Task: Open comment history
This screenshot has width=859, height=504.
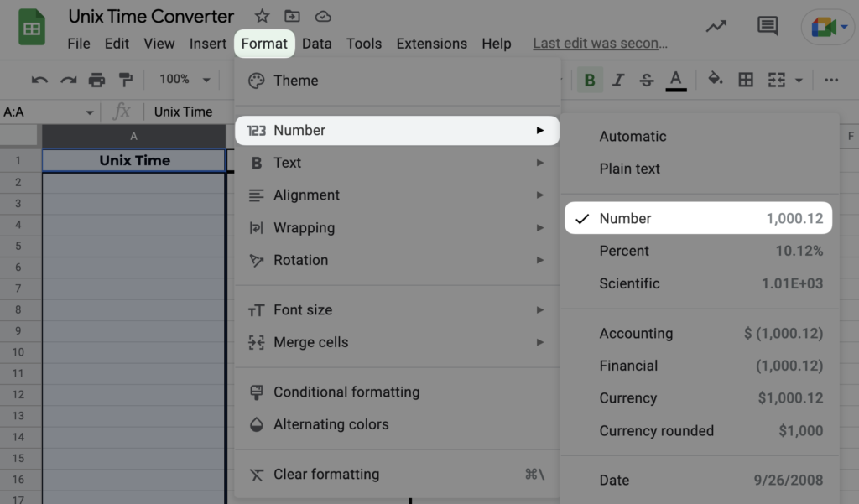Action: [x=767, y=26]
